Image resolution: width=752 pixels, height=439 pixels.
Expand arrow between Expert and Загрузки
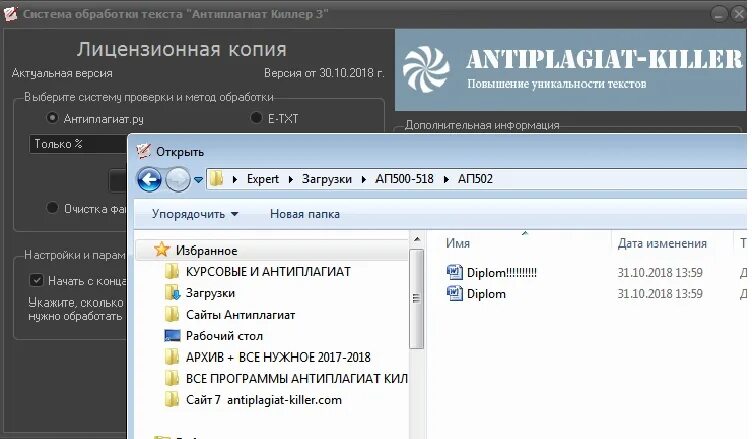click(x=291, y=179)
